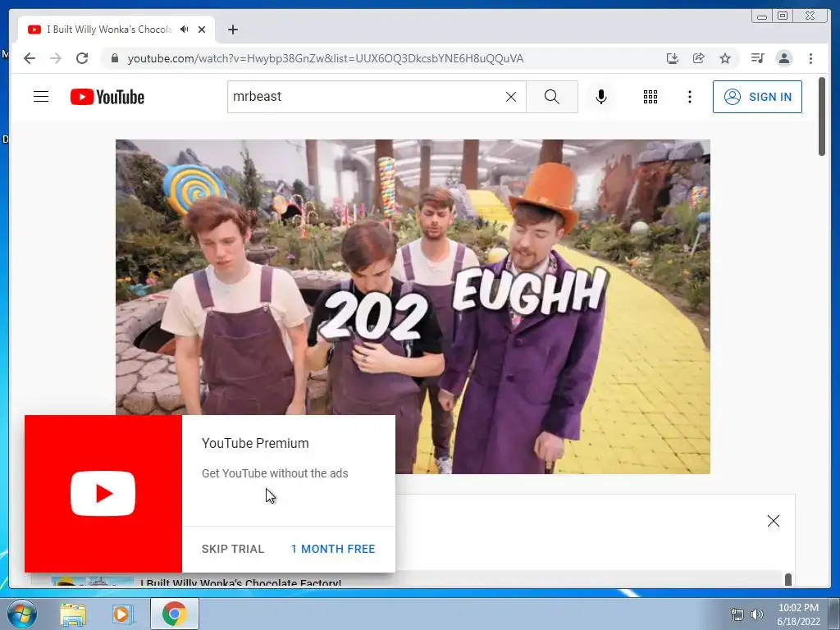Open YouTube apps grid

(x=651, y=97)
